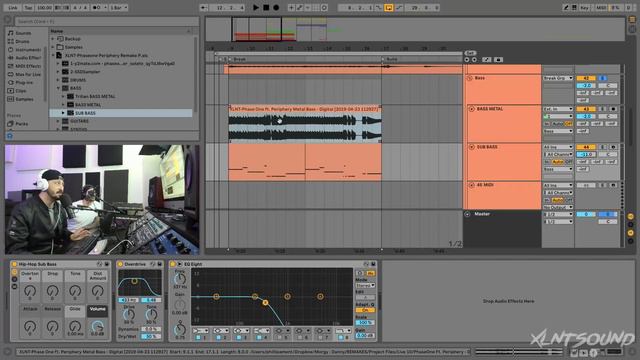Image resolution: width=640 pixels, height=360 pixels.
Task: Click the Arrangement Record button
Action: click(x=276, y=7)
